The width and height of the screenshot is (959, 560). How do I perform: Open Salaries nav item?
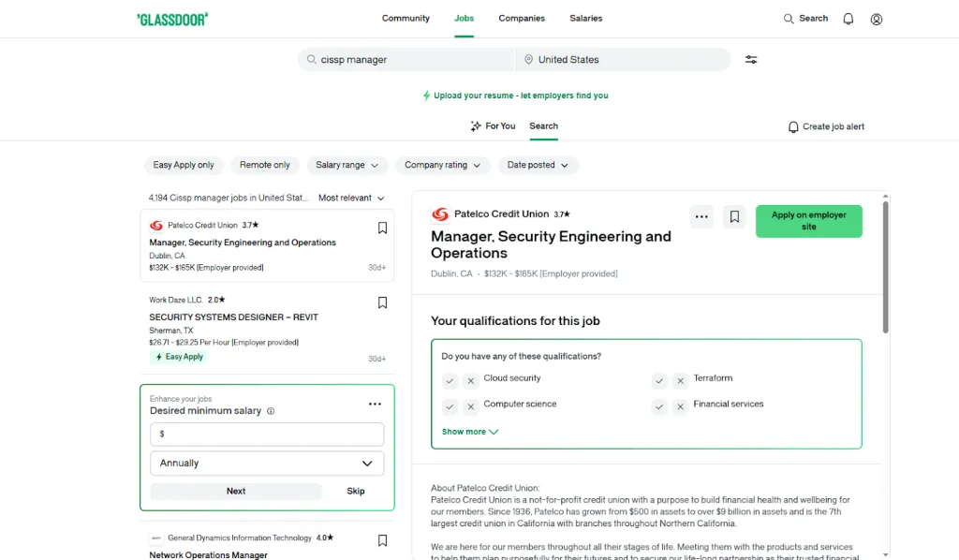pos(586,19)
